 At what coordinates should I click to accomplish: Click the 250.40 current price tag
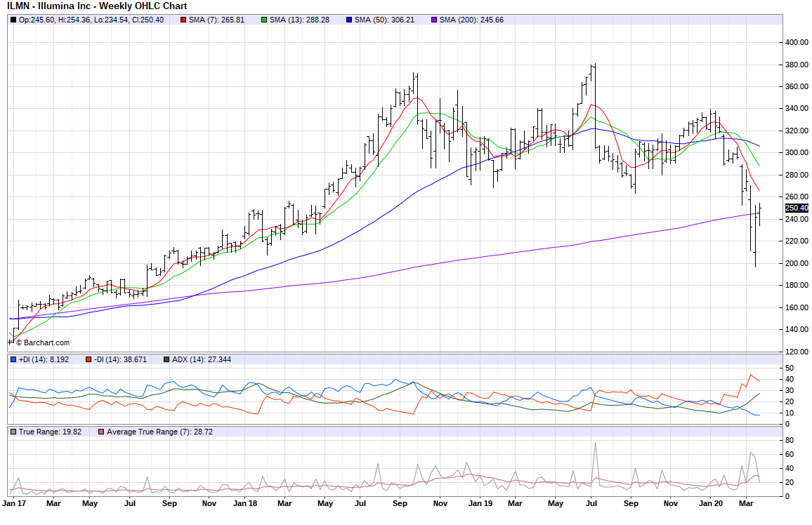(797, 208)
